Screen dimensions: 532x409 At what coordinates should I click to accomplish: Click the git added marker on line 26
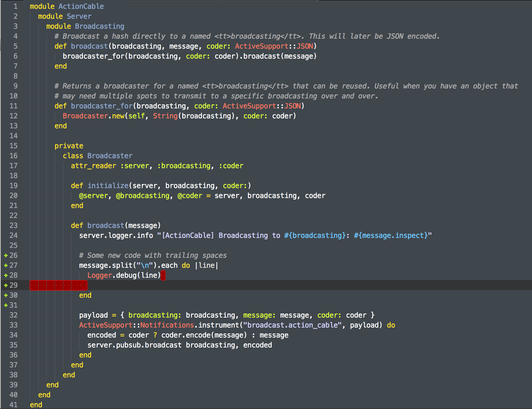coord(6,255)
